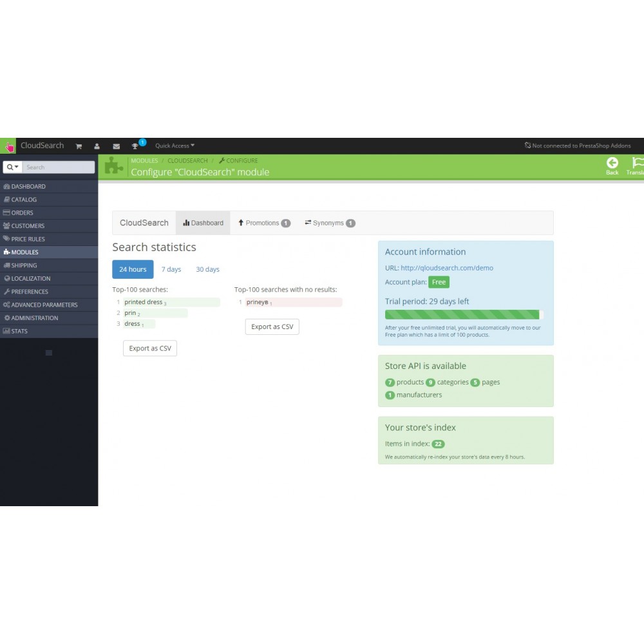The height and width of the screenshot is (644, 644).
Task: Switch to the Synonyms tab
Action: 330,223
